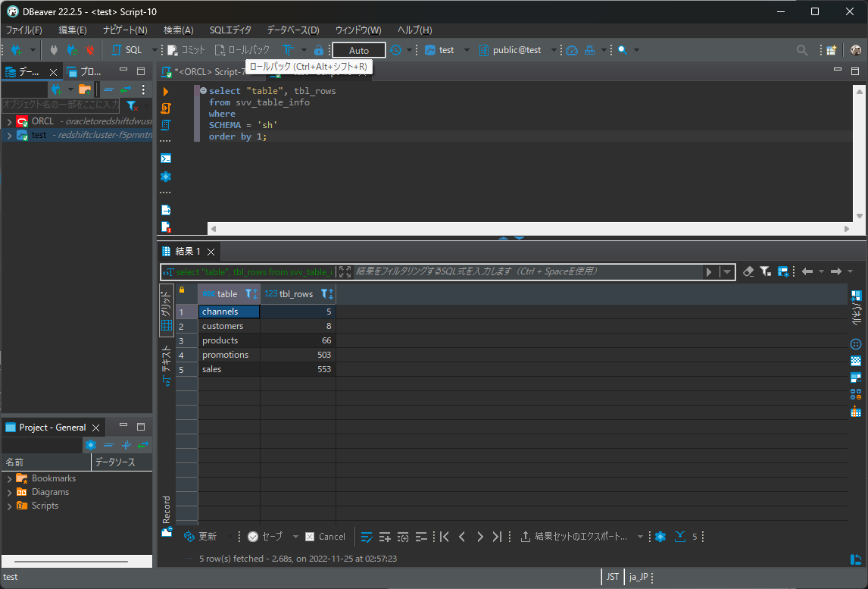868x589 pixels.
Task: Go to the first result row icon
Action: pyautogui.click(x=444, y=537)
